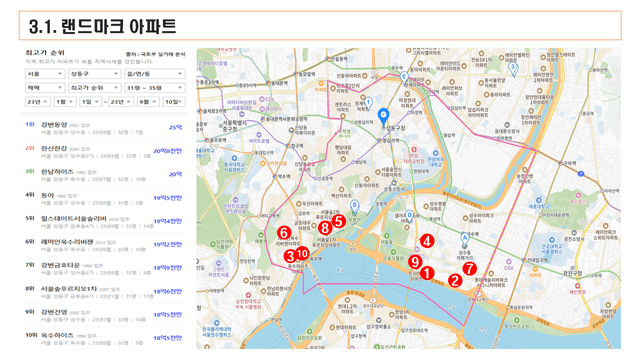Select rank 5 apartment 힐스테이트서울숲리버
Viewport: 640px width, 360px height.
[x=104, y=222]
